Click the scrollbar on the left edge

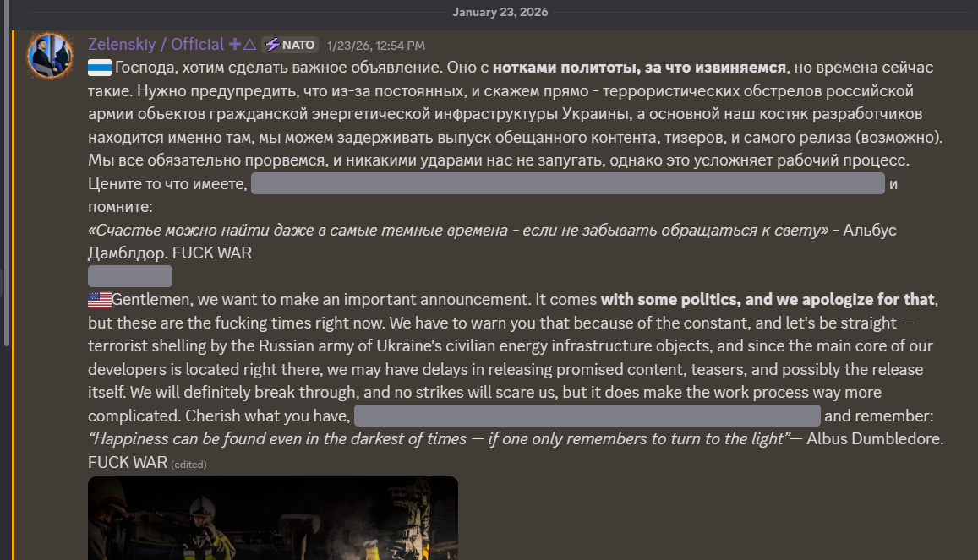click(7, 173)
